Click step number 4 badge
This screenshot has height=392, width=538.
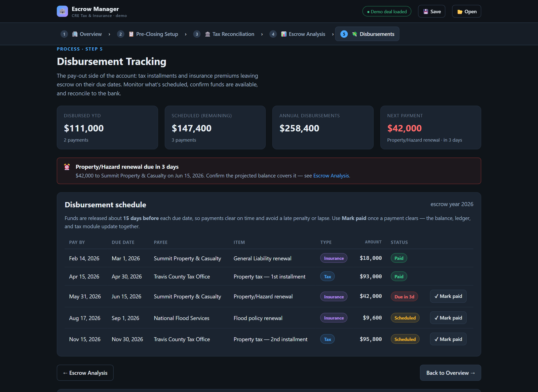[x=273, y=34]
